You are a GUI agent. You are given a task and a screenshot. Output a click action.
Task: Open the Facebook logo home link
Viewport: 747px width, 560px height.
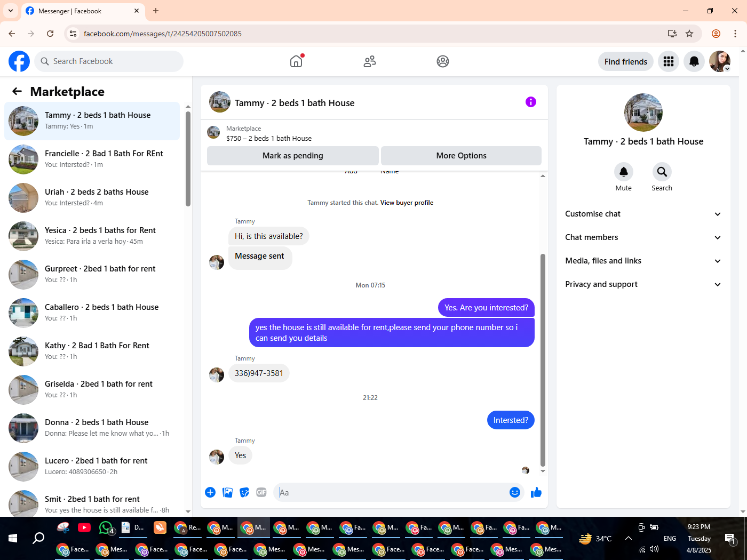pos(19,61)
